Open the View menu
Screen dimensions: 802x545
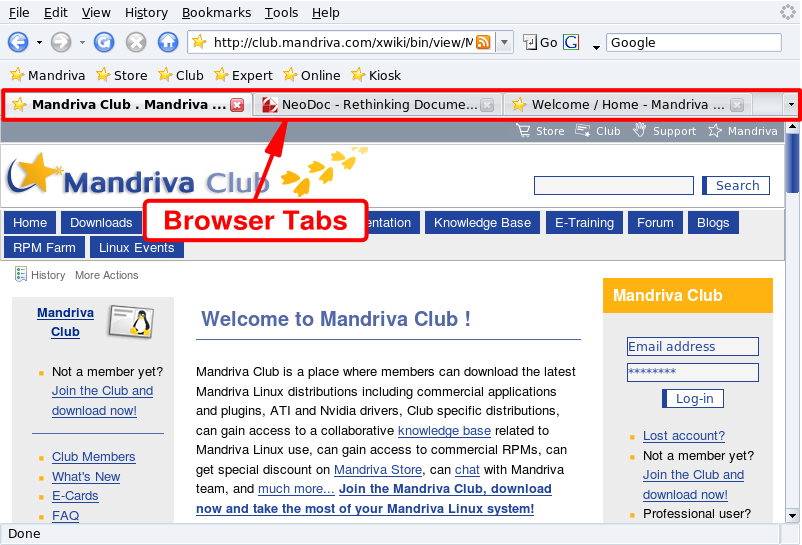(x=96, y=13)
